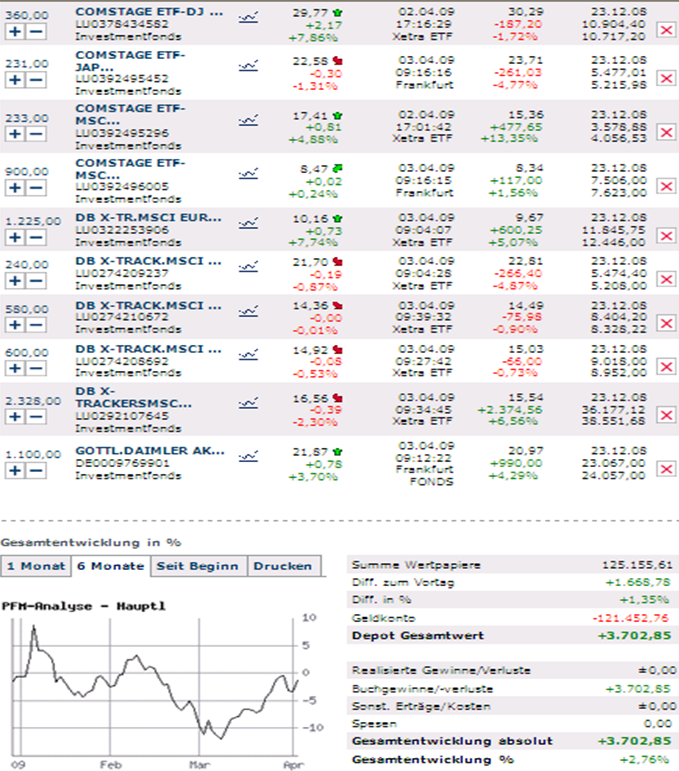Viewport: 679px width, 771px height.
Task: Delete the LU0292107645 position with red X
Action: 667,415
